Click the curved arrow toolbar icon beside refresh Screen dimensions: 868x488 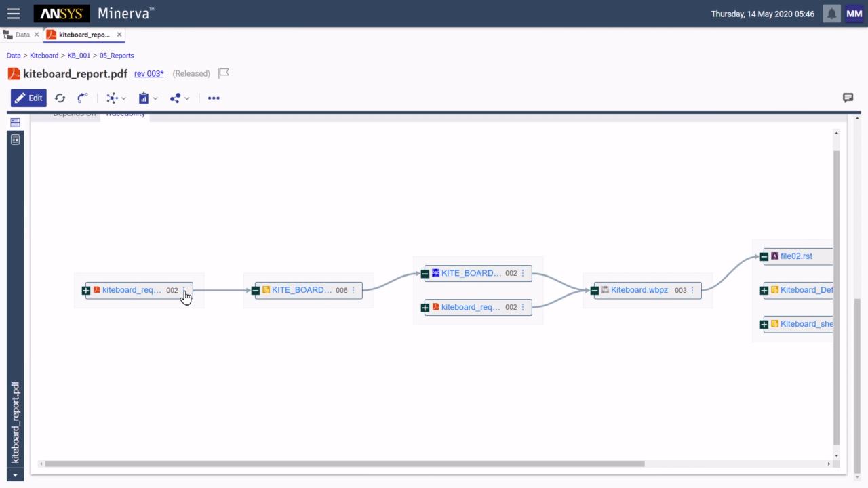[82, 98]
